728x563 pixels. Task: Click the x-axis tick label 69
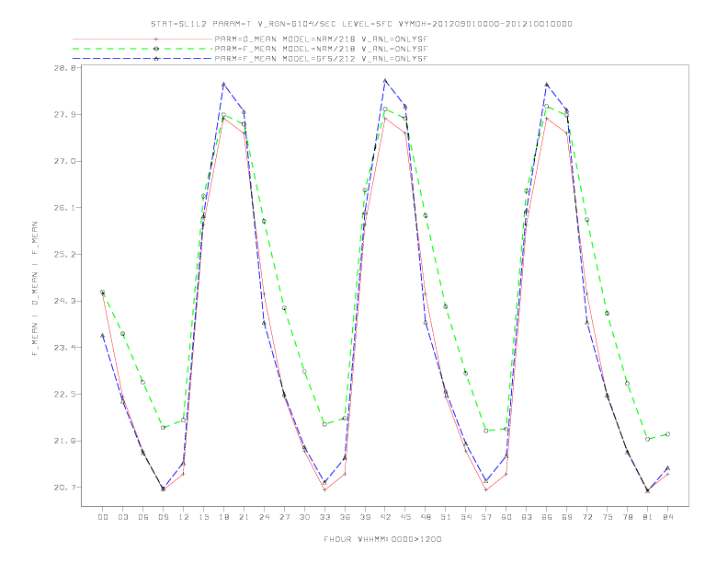pyautogui.click(x=567, y=517)
